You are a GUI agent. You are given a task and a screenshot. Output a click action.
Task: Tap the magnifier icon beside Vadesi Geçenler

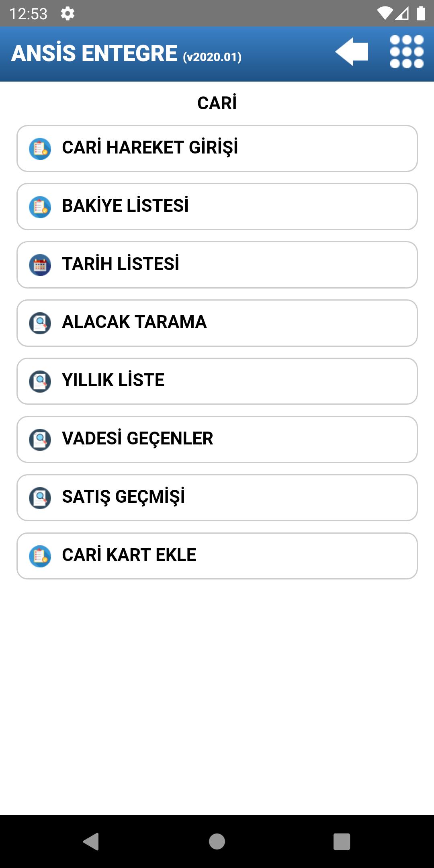[x=40, y=440]
